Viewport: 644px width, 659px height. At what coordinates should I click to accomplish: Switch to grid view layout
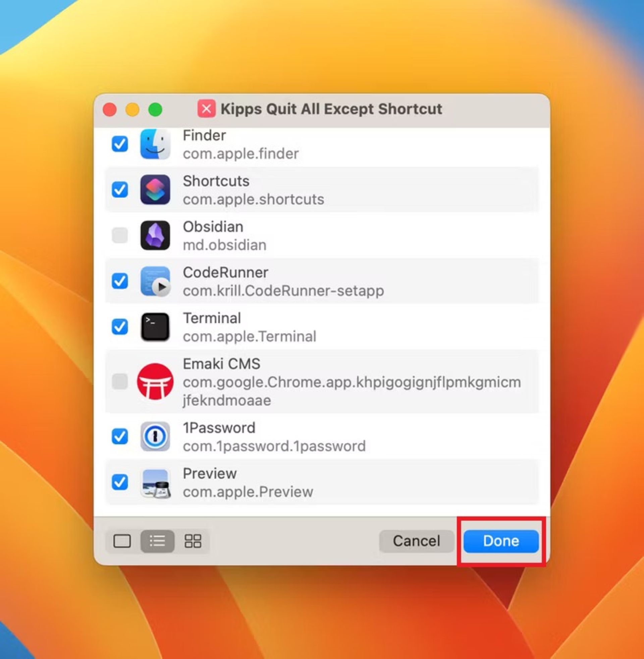pos(193,541)
